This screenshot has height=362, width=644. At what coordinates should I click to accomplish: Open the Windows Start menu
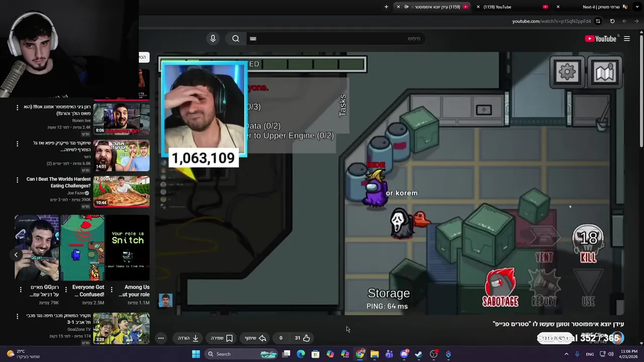(196, 354)
